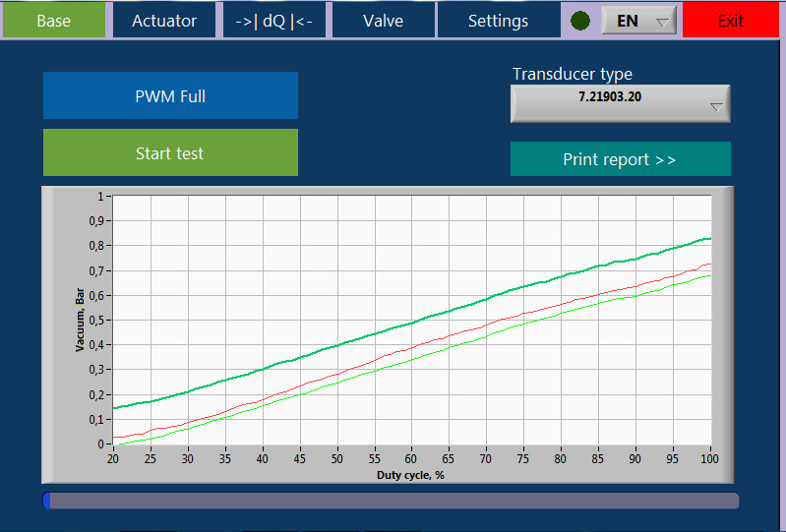The height and width of the screenshot is (532, 786).
Task: Click the progress bar below the chart
Action: click(x=391, y=501)
